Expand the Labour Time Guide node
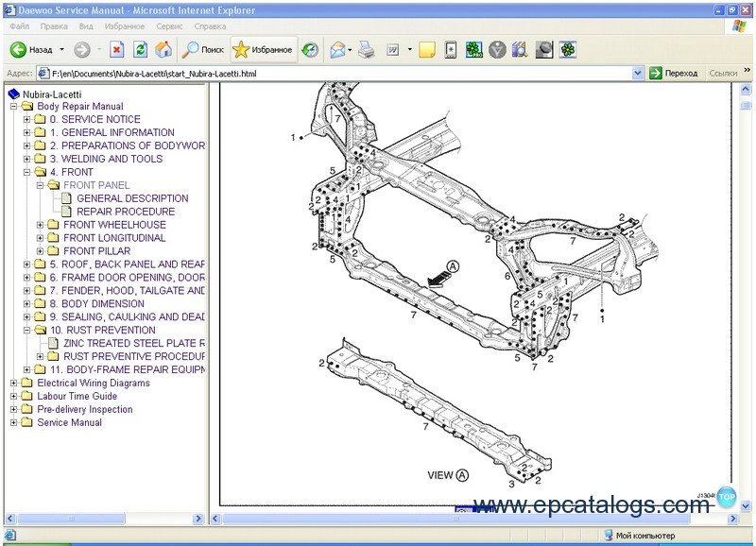Image resolution: width=756 pixels, height=546 pixels. (x=13, y=396)
